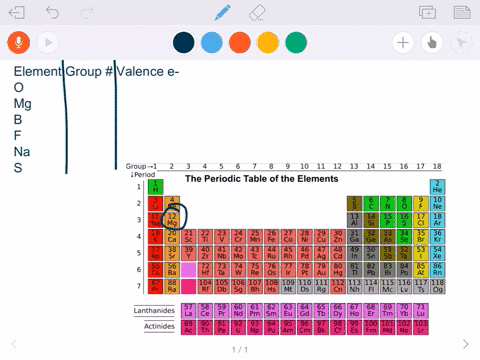480x360 pixels.
Task: Click the 'Lanthanides' row label
Action: pos(154,311)
